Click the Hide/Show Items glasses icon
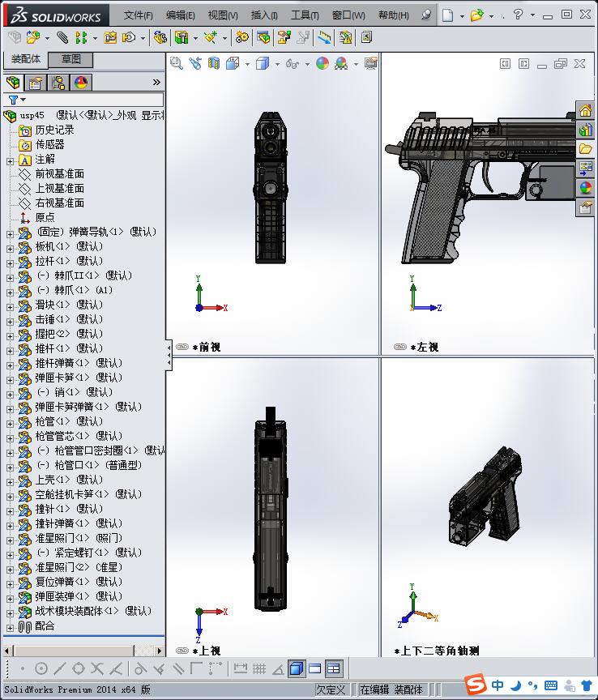The height and width of the screenshot is (700, 598). tap(293, 63)
